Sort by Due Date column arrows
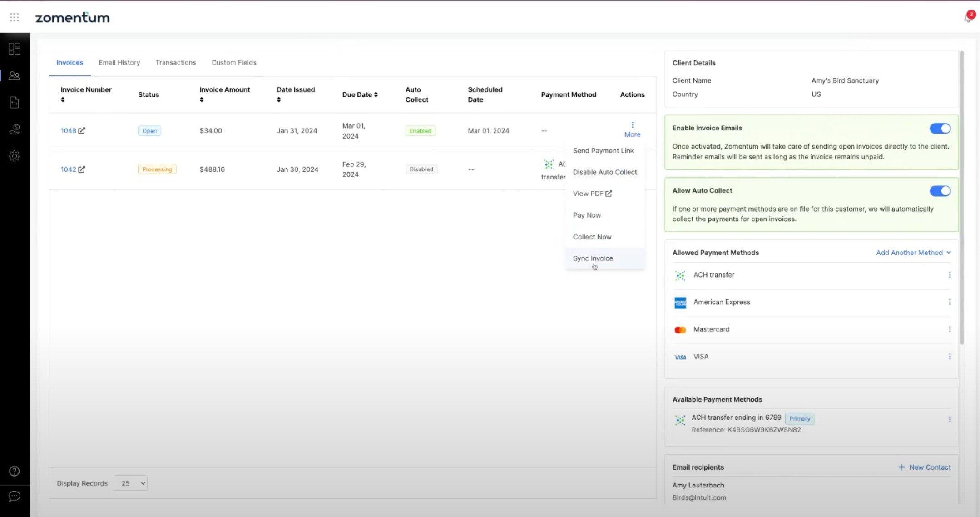The height and width of the screenshot is (517, 980). pos(376,94)
